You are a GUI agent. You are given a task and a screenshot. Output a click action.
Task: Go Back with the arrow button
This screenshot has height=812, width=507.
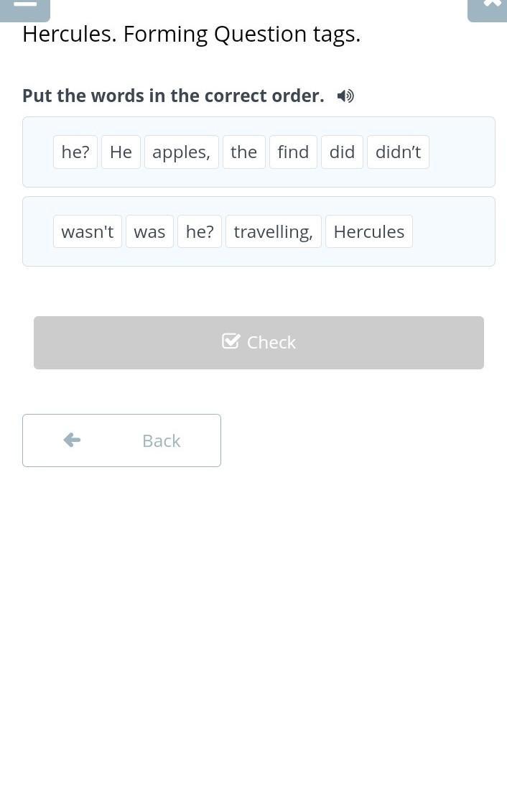click(x=121, y=440)
